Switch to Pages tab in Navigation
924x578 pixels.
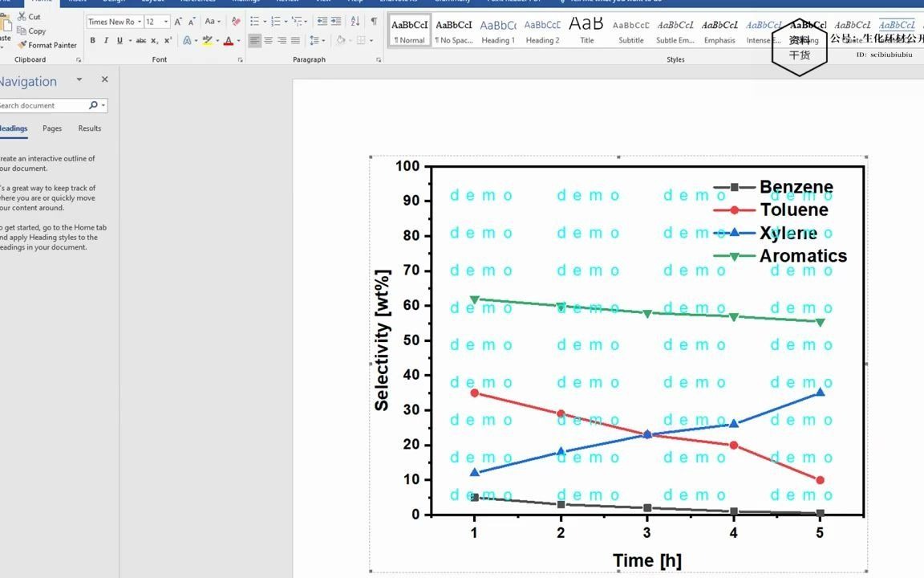pyautogui.click(x=52, y=128)
